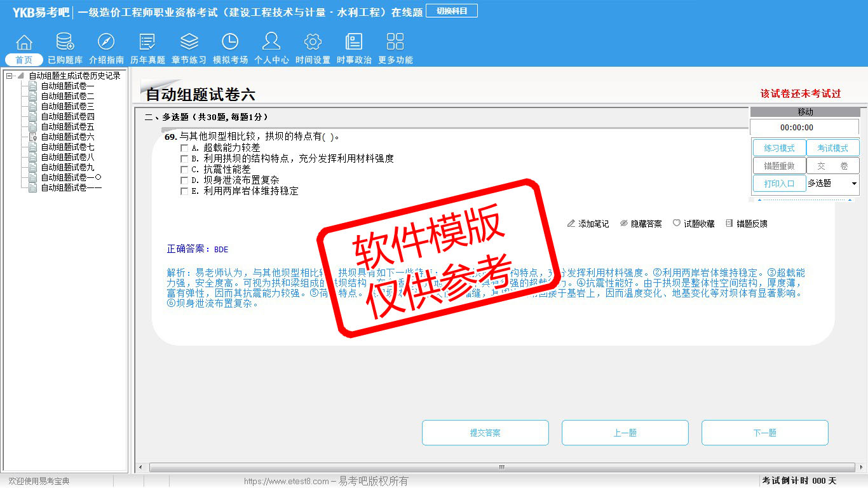Click 隐藏答案 to hide the answer
Image resolution: width=868 pixels, height=488 pixels.
point(641,224)
